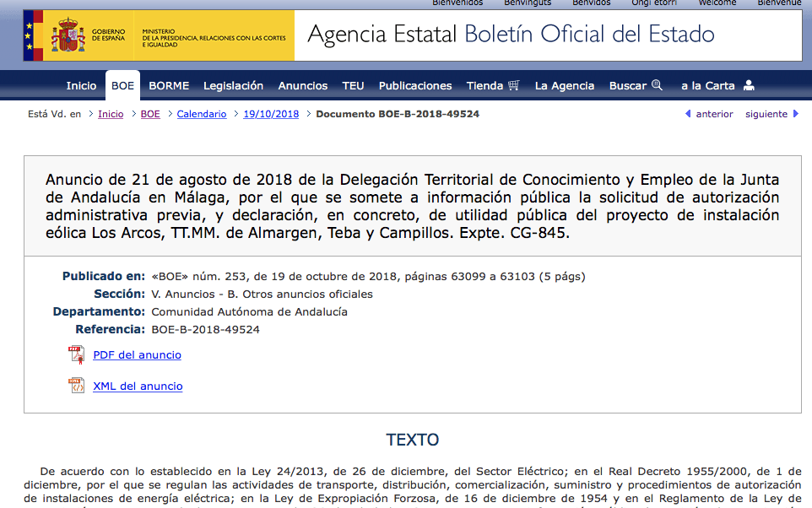812x508 pixels.
Task: Open the Inicio navigation item
Action: click(x=81, y=85)
